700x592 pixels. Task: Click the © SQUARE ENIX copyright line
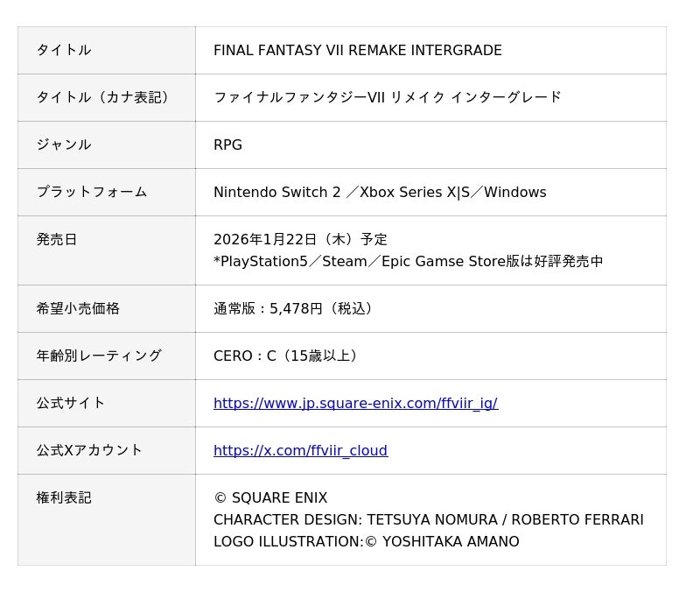click(x=270, y=498)
